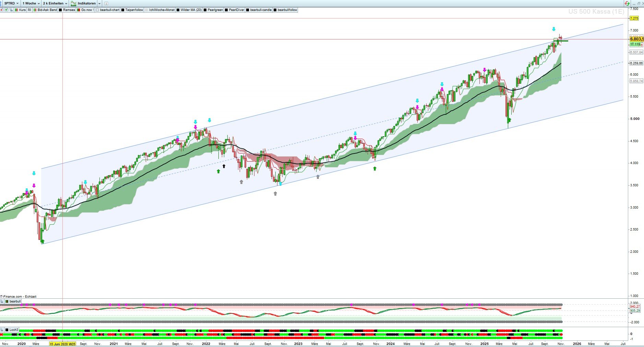Click the bearbull indicator panel label

[x=15, y=301]
